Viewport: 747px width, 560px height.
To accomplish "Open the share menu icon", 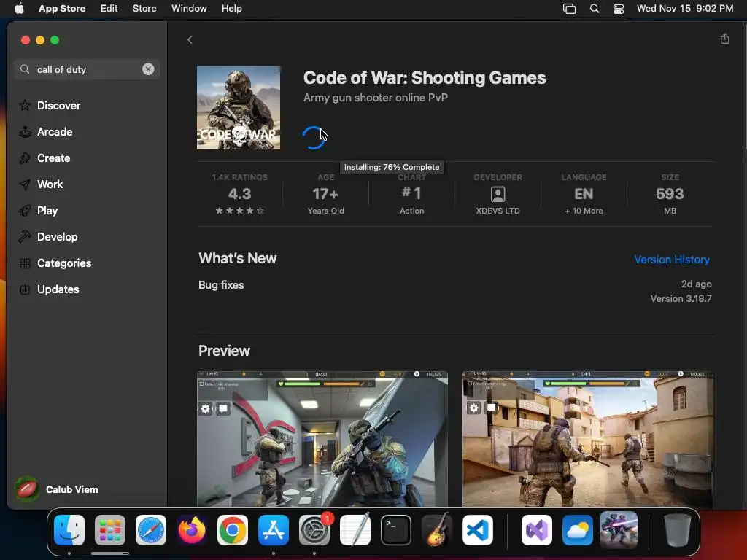I will (x=724, y=39).
